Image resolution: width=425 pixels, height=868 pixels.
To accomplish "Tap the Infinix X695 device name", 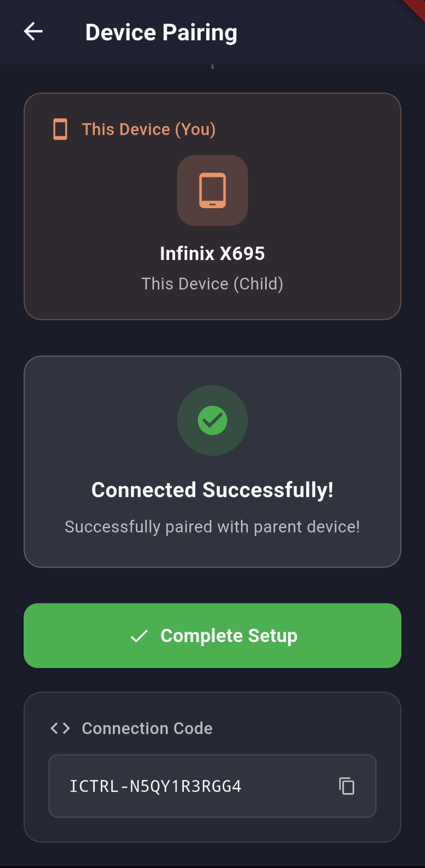I will tap(212, 253).
